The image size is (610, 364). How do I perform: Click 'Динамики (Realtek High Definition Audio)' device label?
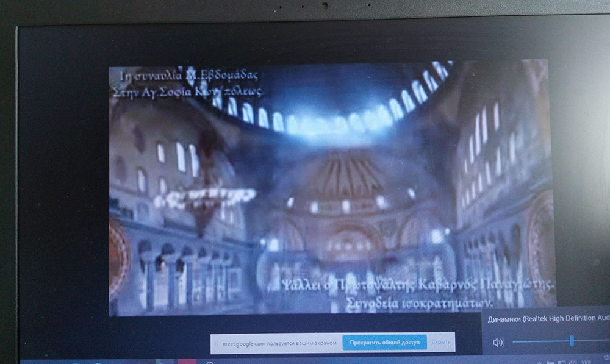tap(548, 318)
